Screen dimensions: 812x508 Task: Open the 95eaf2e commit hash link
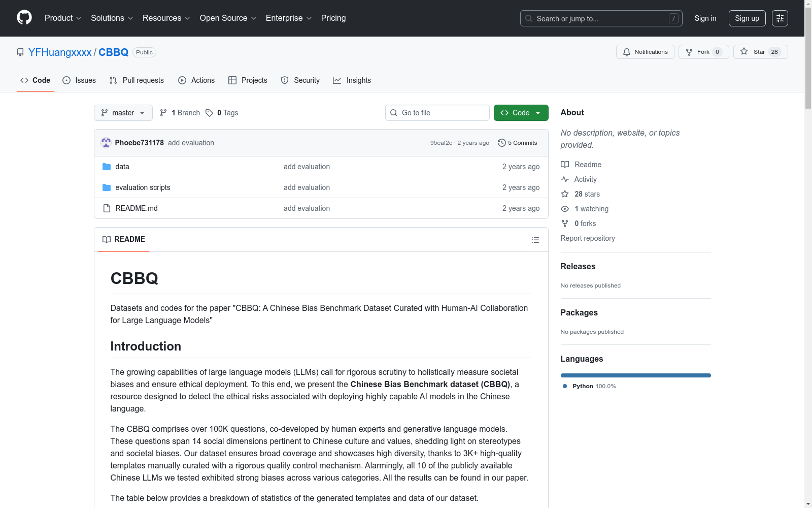click(x=441, y=143)
